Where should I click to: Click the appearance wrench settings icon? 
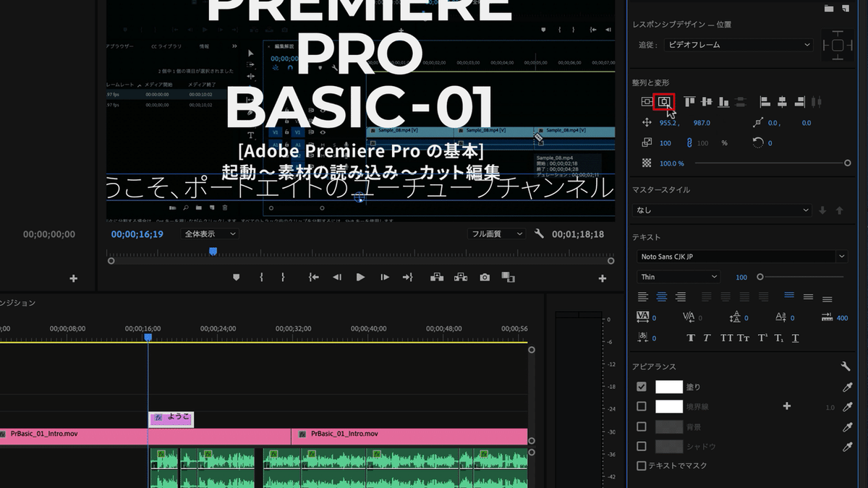click(x=846, y=367)
